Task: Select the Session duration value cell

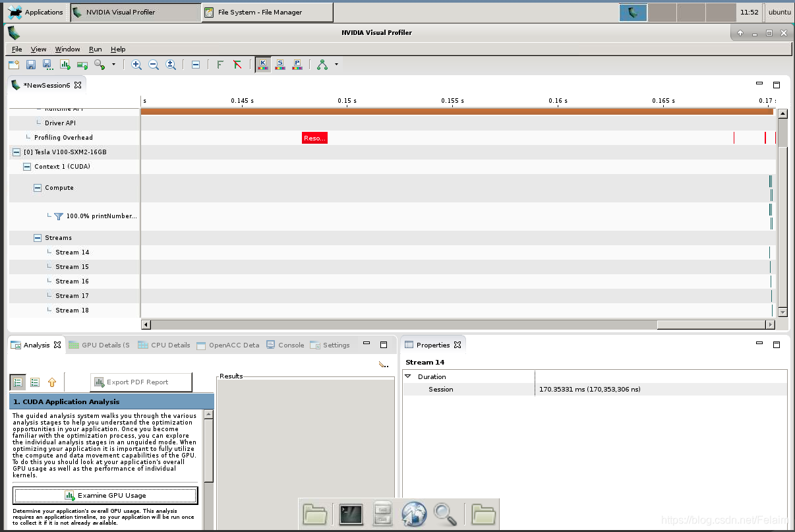Action: pos(661,390)
